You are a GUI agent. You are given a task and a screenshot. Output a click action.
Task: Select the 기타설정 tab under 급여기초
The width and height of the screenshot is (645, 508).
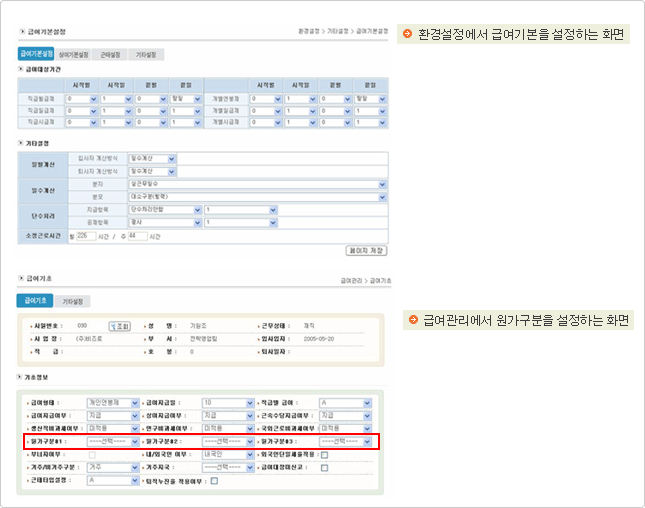(x=72, y=300)
